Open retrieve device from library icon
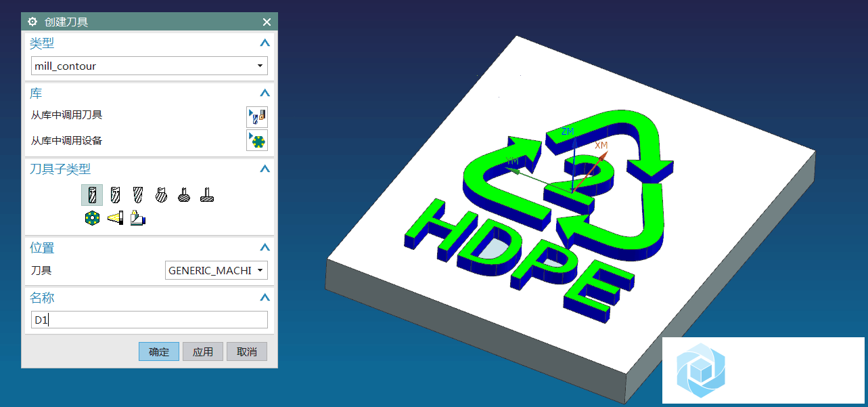This screenshot has height=407, width=868. coord(257,140)
